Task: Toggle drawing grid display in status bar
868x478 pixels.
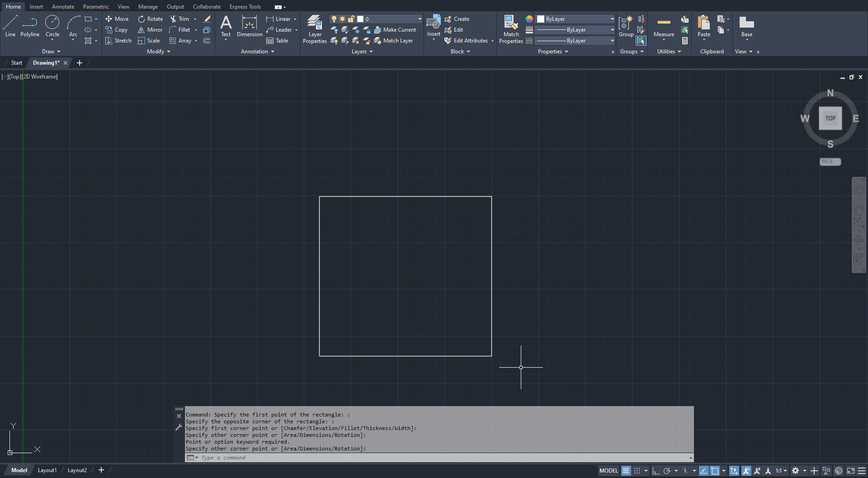Action: pyautogui.click(x=626, y=471)
